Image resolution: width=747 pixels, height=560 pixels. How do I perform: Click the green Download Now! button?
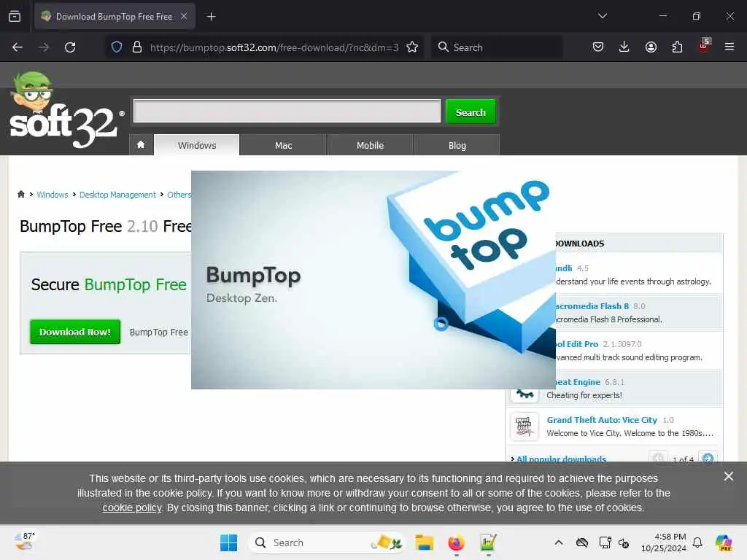75,332
